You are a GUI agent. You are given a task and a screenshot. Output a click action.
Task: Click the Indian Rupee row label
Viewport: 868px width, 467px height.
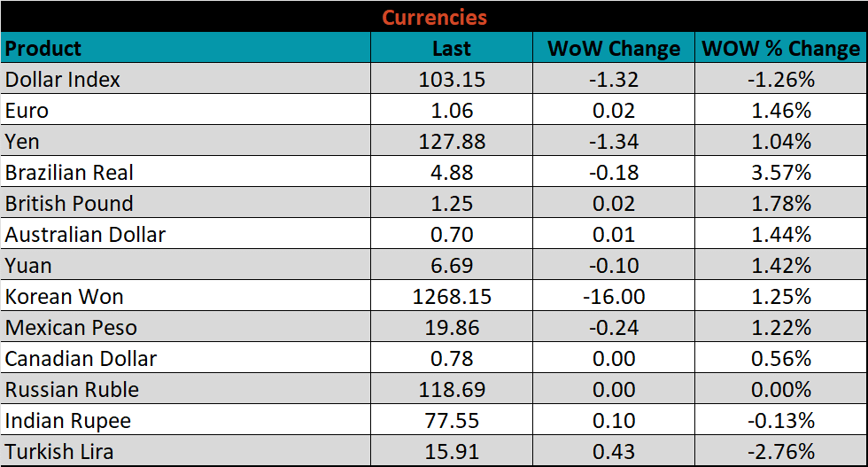click(68, 421)
